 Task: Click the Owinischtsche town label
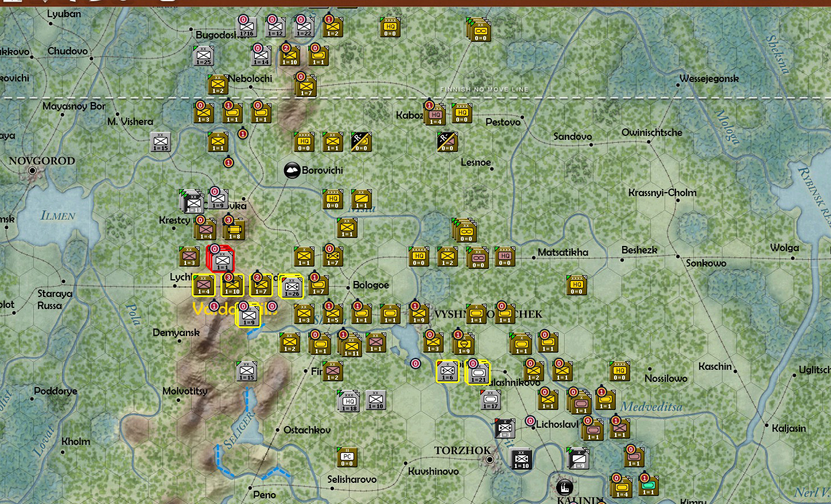tap(652, 132)
